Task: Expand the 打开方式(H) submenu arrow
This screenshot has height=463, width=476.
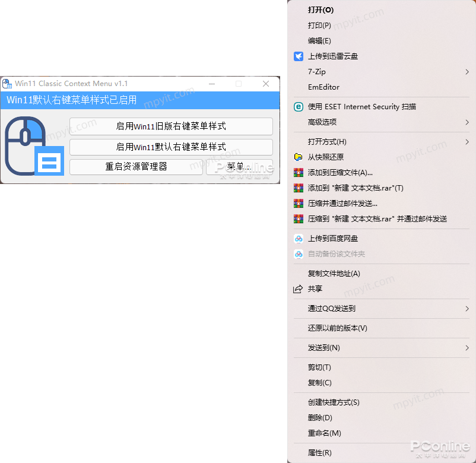Action: (467, 142)
